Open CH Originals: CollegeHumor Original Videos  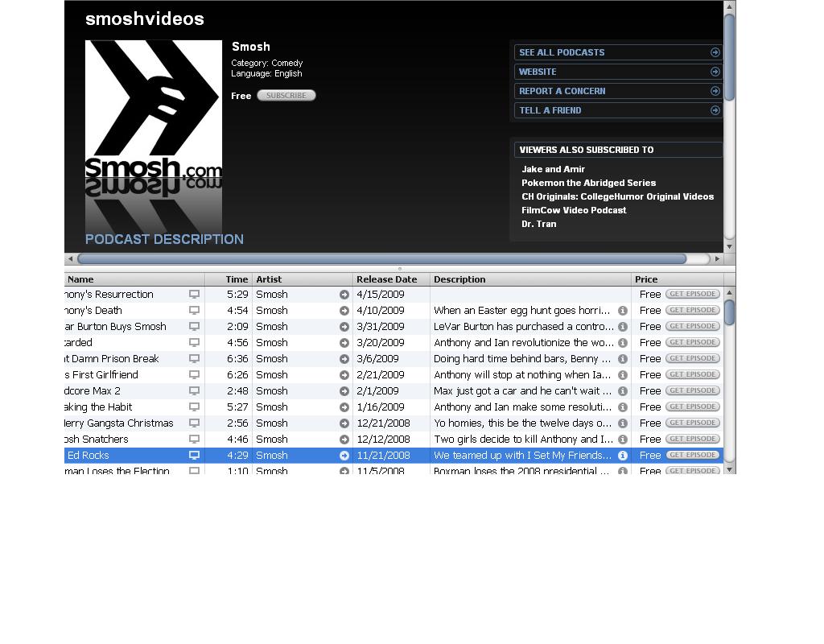pos(617,196)
